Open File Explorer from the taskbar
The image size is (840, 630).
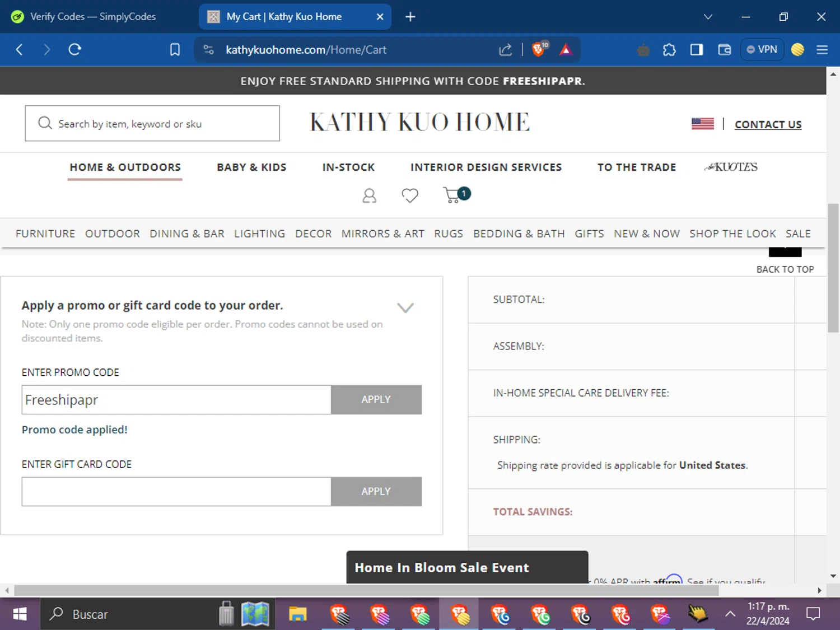tap(297, 614)
